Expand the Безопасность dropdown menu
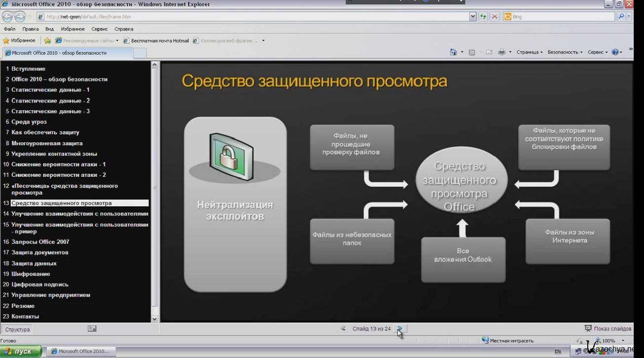644x358 pixels. (565, 52)
